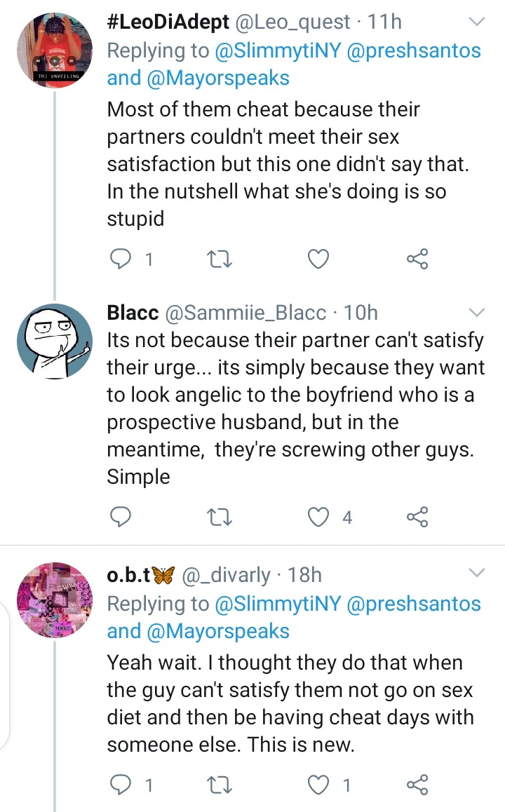Reply to the #LeoDiAdept tweet
505x812 pixels.
pos(123,260)
